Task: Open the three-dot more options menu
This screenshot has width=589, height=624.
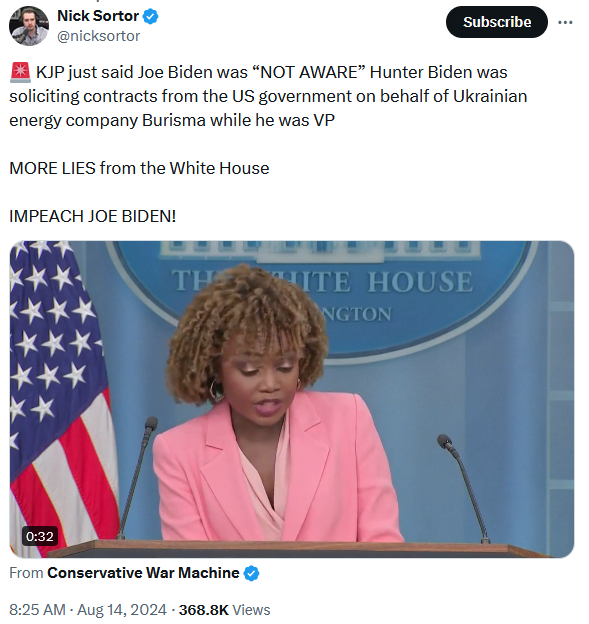Action: click(565, 22)
